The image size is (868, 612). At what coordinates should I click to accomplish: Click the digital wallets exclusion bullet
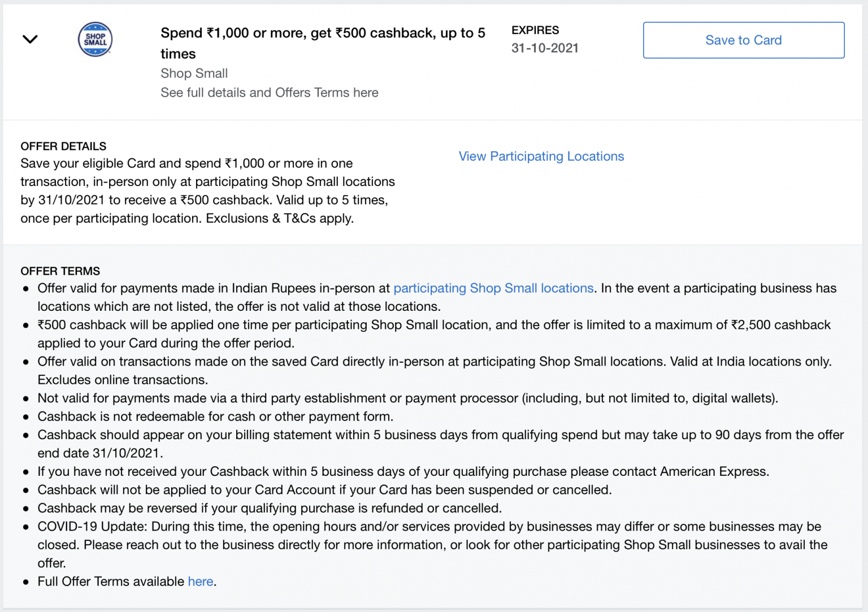click(407, 398)
